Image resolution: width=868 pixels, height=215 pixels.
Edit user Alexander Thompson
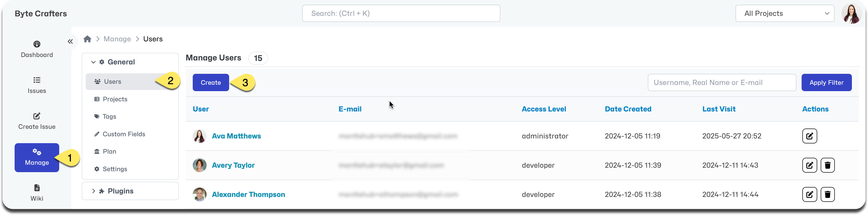809,195
